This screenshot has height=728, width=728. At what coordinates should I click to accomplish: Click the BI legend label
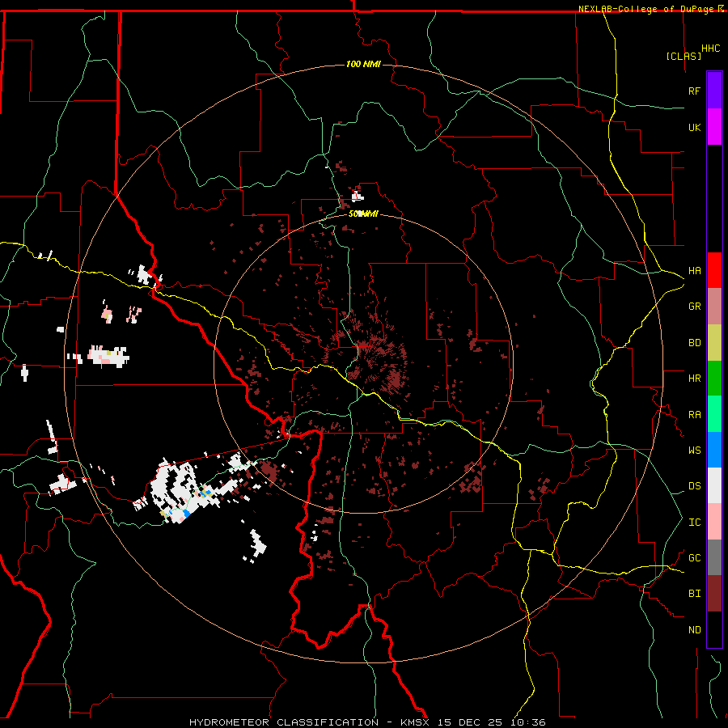(x=694, y=594)
